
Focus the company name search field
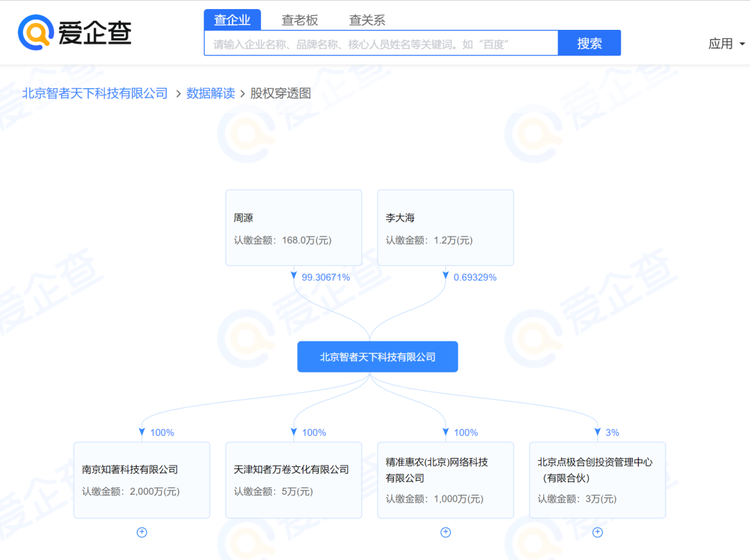point(381,44)
